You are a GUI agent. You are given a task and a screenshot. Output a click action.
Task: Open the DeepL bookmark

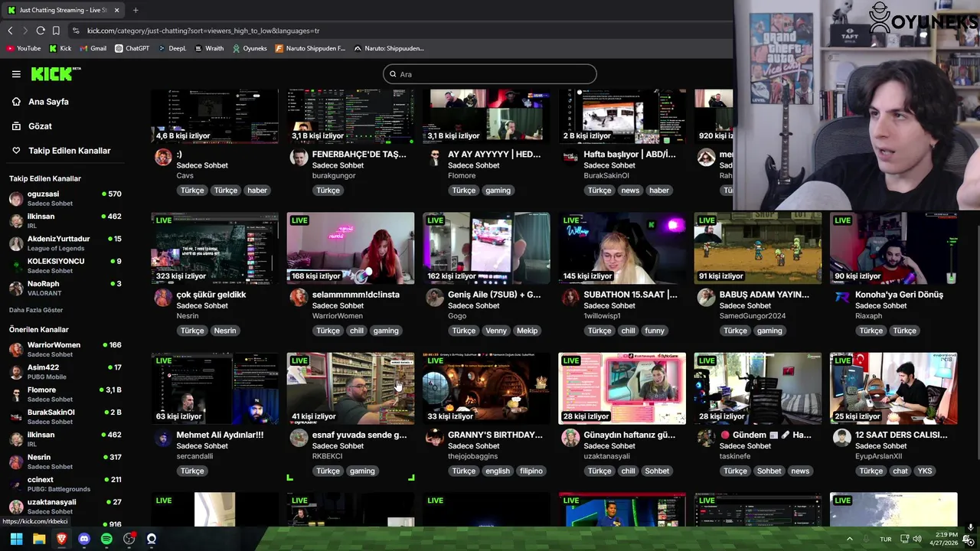tap(172, 48)
